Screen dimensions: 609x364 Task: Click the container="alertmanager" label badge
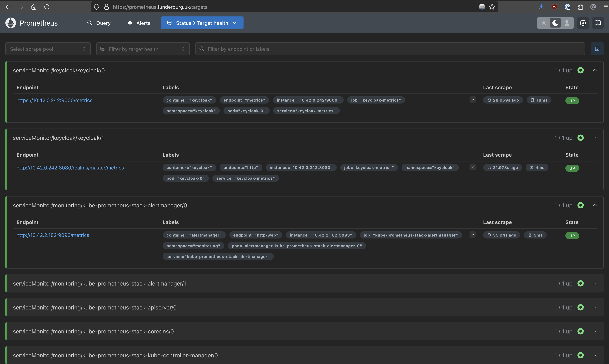click(x=194, y=235)
